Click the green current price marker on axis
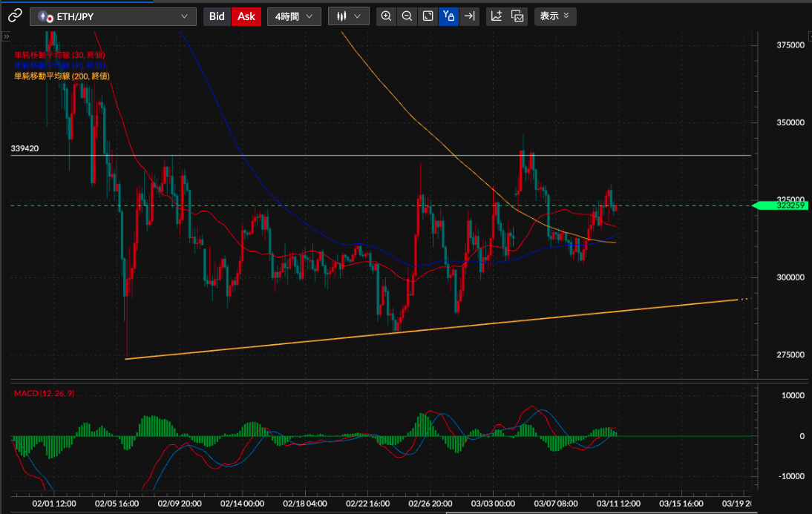This screenshot has height=514, width=812. pyautogui.click(x=781, y=205)
